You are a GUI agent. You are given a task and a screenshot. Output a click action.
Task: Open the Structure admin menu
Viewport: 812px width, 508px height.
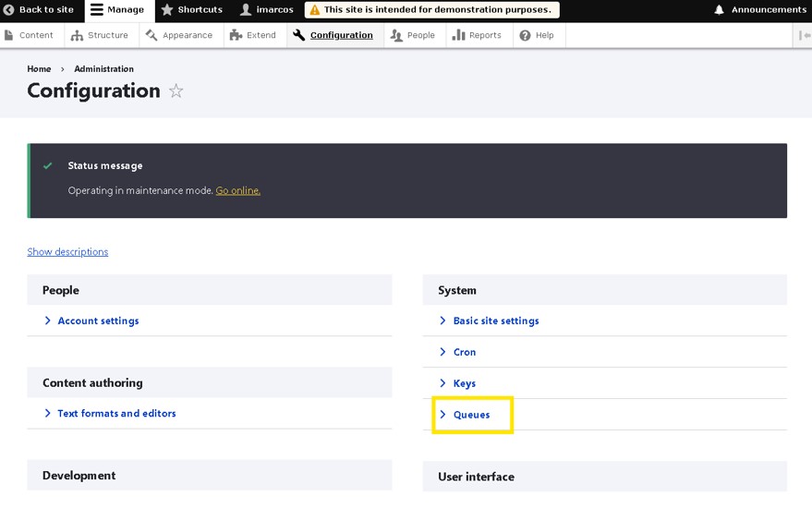tap(100, 35)
